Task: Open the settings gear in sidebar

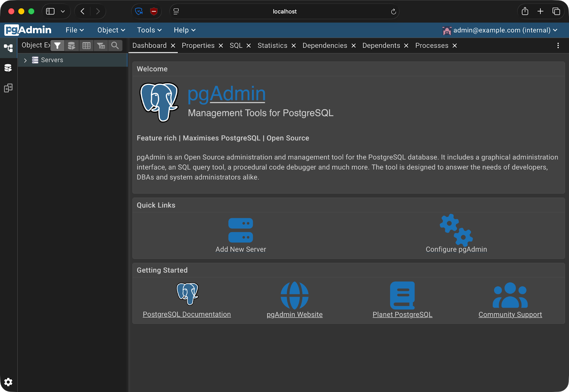Action: (8, 382)
